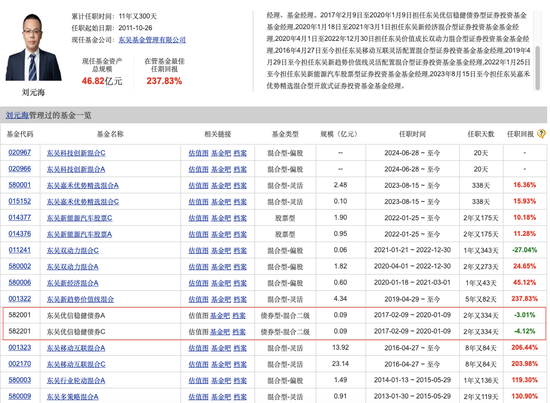Open fund code 015152

coord(20,201)
